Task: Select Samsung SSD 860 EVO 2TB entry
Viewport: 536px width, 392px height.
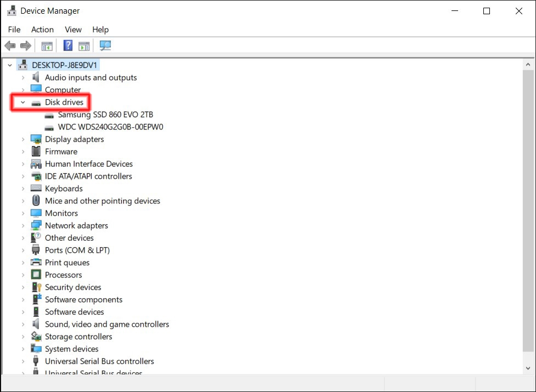Action: 106,115
